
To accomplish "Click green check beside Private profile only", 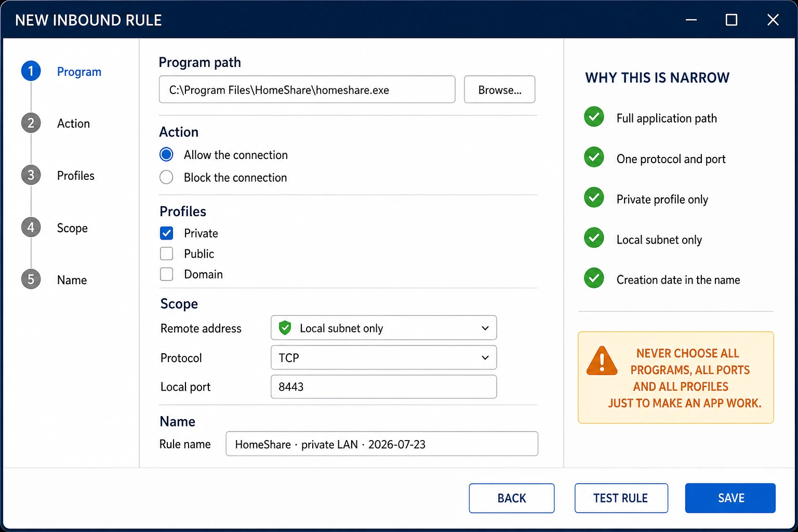I will click(594, 198).
